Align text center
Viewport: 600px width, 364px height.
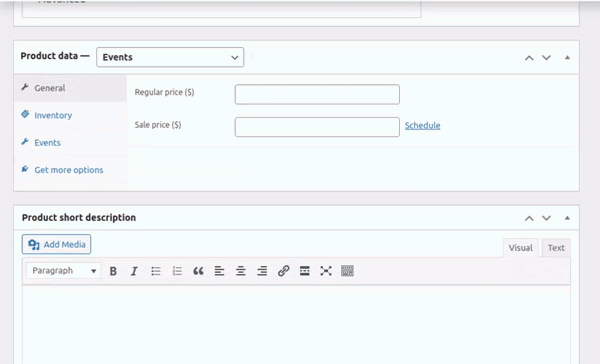coord(241,271)
